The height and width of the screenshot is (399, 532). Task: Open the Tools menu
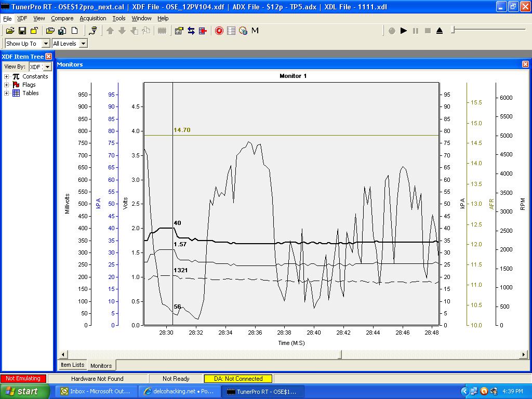click(119, 18)
